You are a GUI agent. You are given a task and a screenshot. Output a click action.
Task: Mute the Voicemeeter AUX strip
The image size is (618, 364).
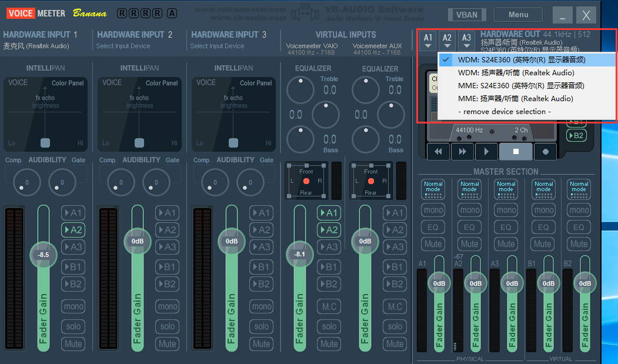pyautogui.click(x=395, y=344)
